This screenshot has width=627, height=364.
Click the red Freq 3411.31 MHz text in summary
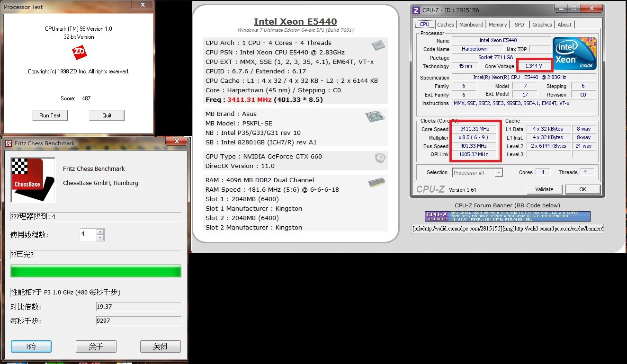pyautogui.click(x=250, y=100)
